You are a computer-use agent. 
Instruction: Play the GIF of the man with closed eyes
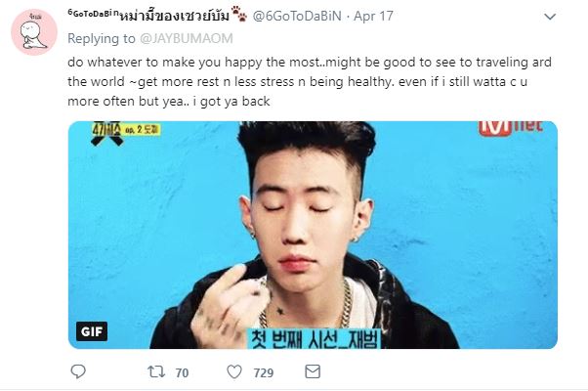tap(313, 235)
